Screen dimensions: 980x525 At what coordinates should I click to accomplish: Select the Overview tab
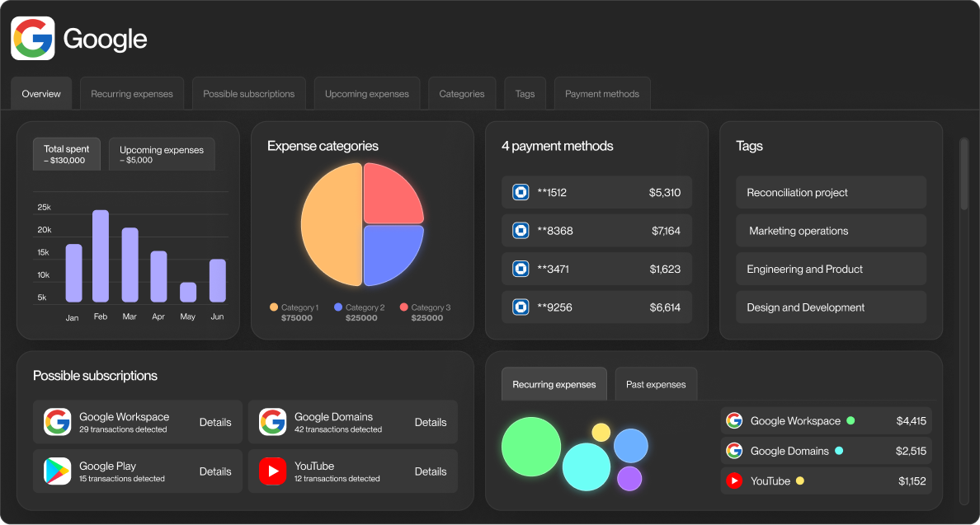click(41, 94)
